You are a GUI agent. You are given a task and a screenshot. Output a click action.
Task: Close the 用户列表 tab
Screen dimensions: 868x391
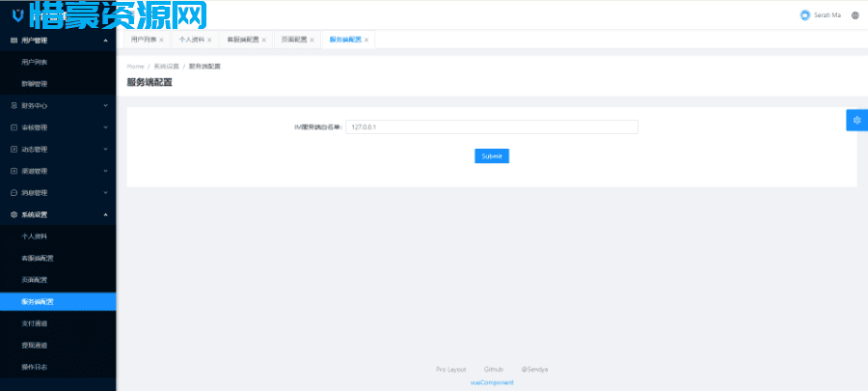(x=161, y=40)
